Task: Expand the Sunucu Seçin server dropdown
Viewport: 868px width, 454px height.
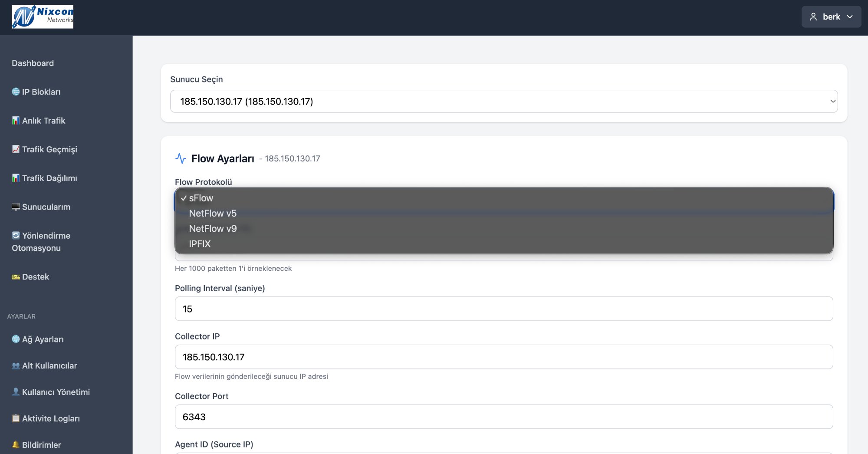Action: [503, 102]
